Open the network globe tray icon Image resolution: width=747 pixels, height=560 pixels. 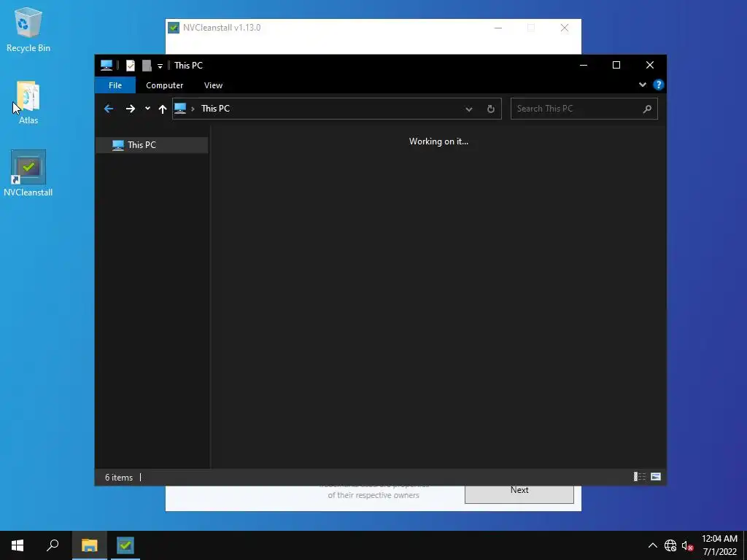coord(670,545)
